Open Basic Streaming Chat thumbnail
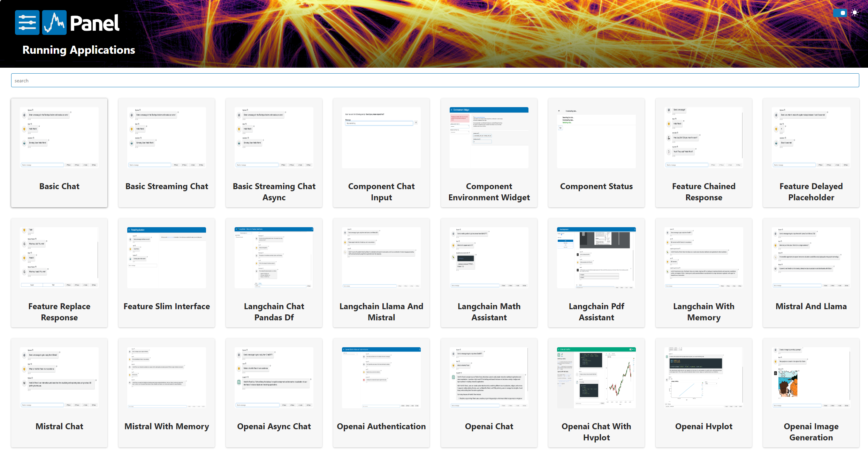The width and height of the screenshot is (868, 454). [x=167, y=138]
